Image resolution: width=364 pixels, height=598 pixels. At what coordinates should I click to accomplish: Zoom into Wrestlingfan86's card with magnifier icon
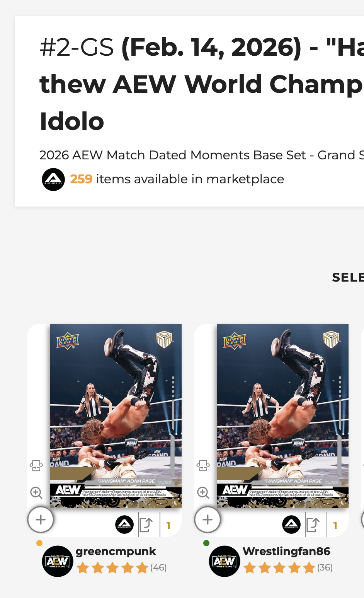203,492
